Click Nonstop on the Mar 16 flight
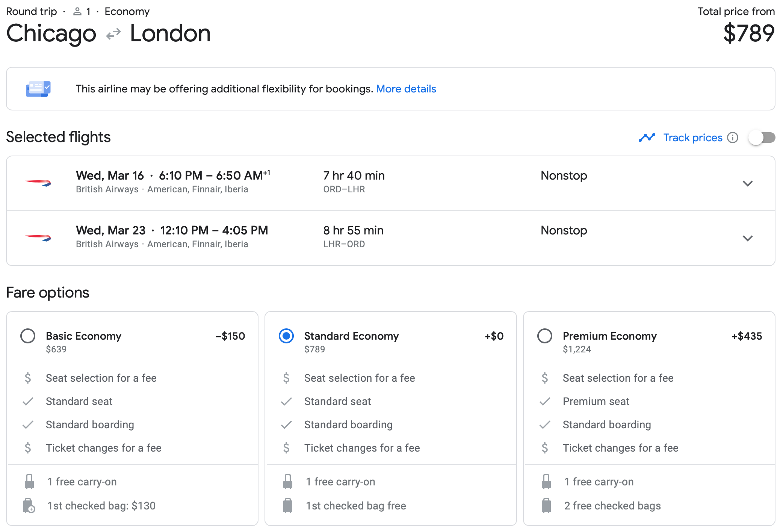The image size is (783, 532). [x=564, y=175]
